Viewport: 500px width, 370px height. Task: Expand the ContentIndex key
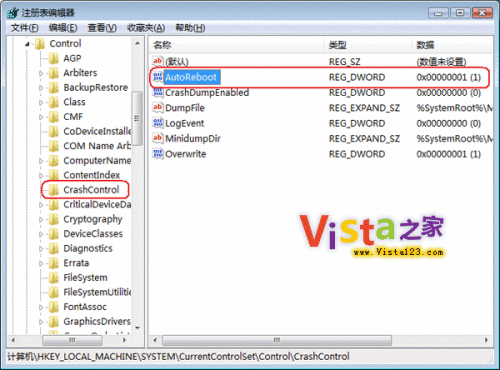pyautogui.click(x=41, y=175)
